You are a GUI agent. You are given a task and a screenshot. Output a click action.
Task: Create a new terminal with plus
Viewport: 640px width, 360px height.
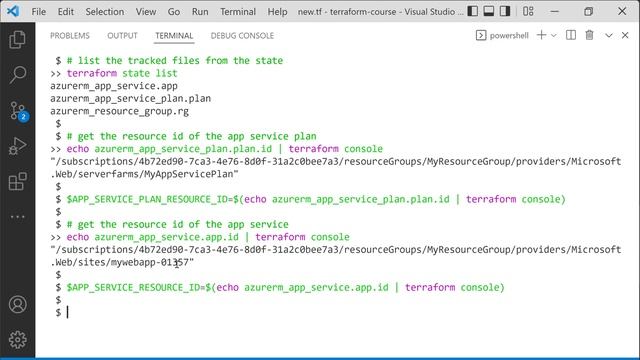541,35
